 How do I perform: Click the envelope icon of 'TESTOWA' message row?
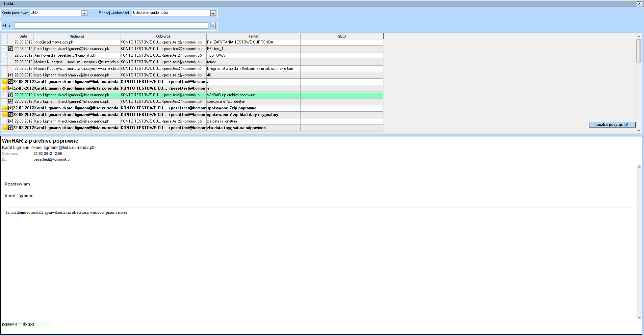(x=5, y=55)
